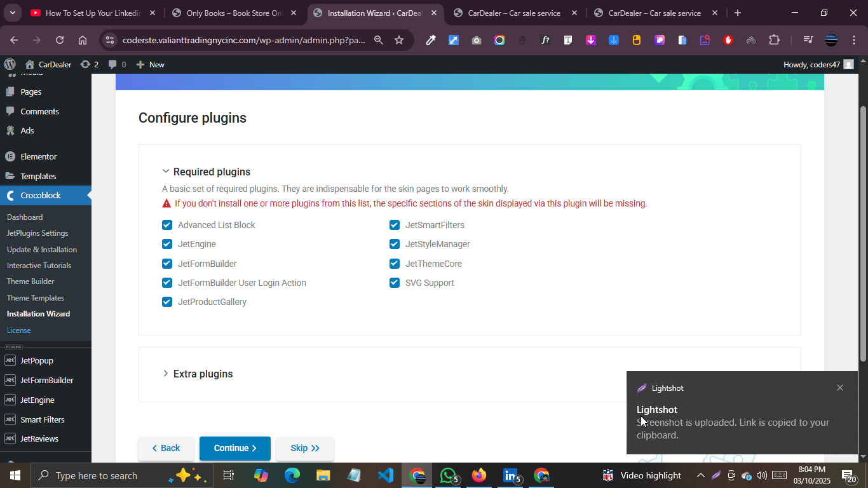This screenshot has width=868, height=488.
Task: Bookmark this page with the star icon
Action: 399,40
